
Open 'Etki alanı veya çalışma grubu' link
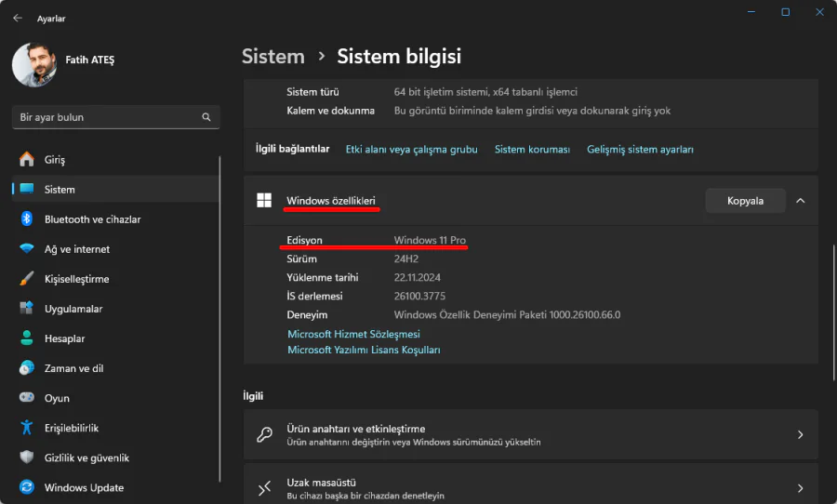pos(412,150)
